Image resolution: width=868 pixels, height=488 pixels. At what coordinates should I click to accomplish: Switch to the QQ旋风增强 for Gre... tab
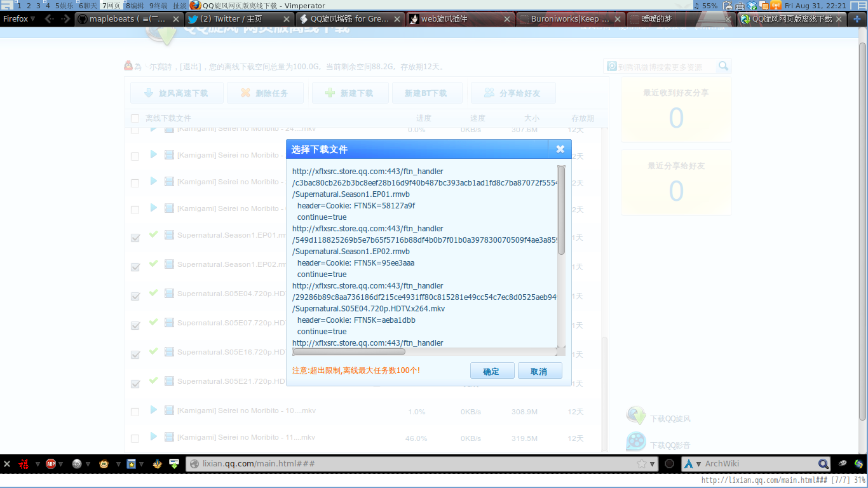tap(349, 19)
